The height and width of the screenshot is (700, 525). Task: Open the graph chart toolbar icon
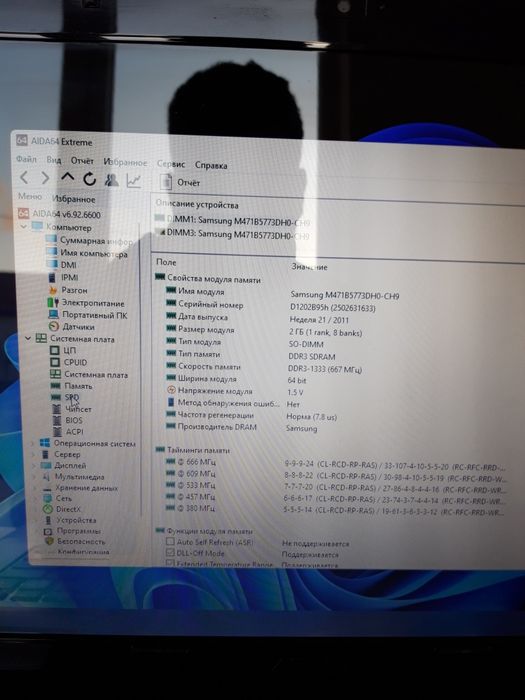(x=133, y=180)
